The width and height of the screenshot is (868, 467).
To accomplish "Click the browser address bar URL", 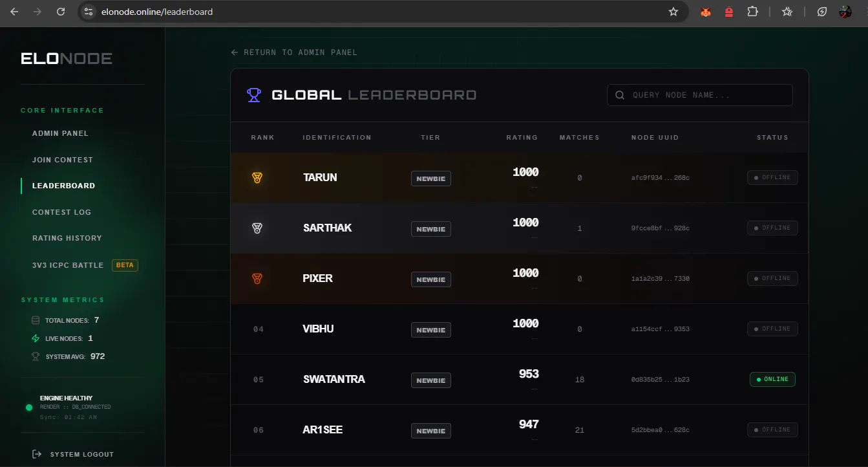I will point(157,12).
